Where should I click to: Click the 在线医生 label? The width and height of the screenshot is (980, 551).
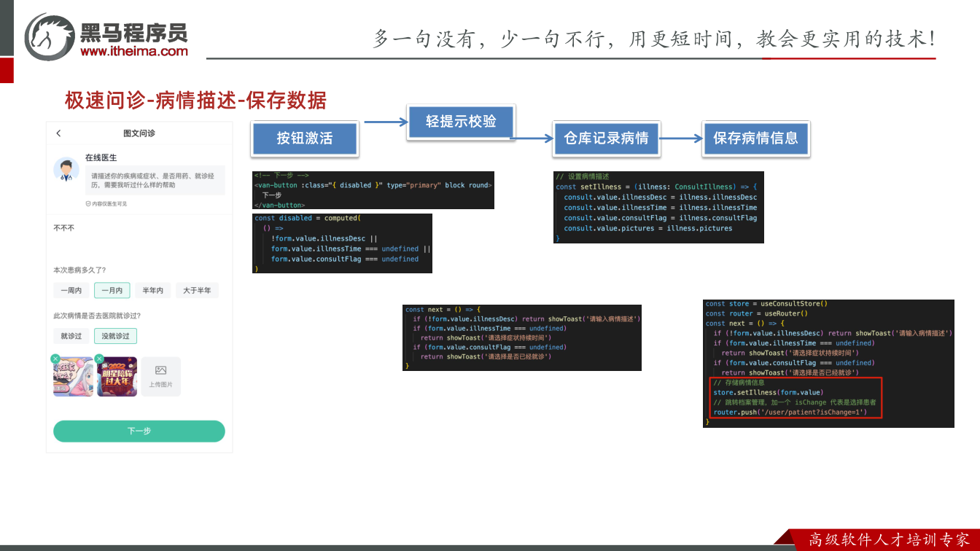click(x=101, y=157)
